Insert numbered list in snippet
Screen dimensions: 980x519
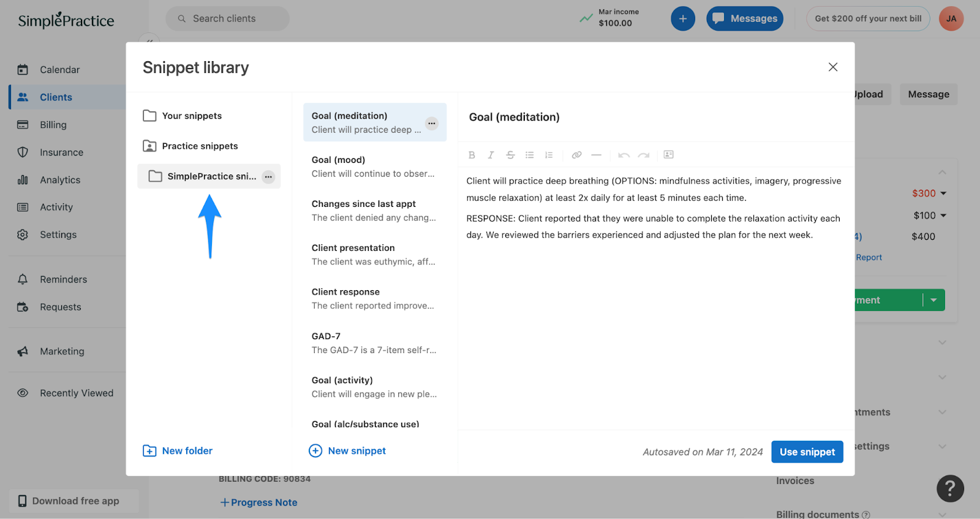(x=549, y=155)
